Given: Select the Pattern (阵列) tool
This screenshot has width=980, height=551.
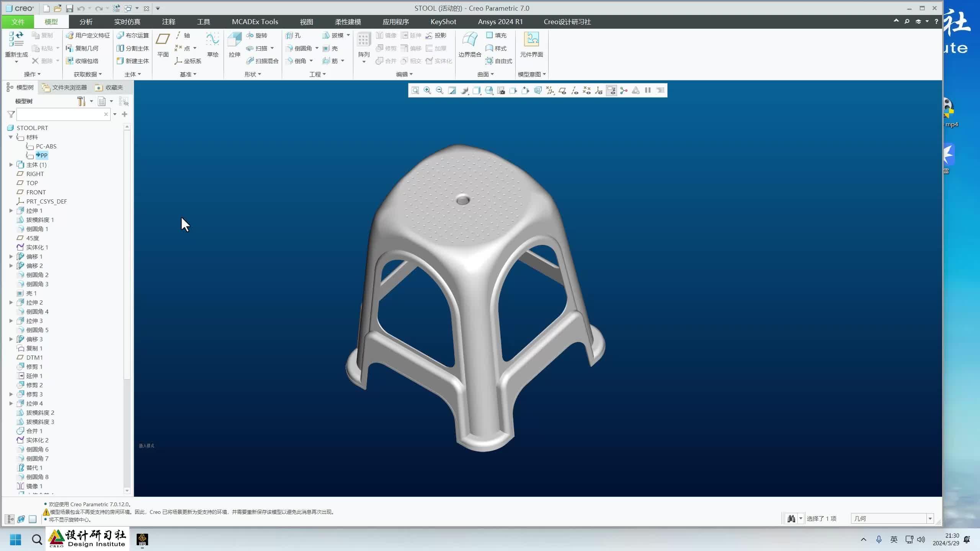Looking at the screenshot, I should tap(363, 42).
